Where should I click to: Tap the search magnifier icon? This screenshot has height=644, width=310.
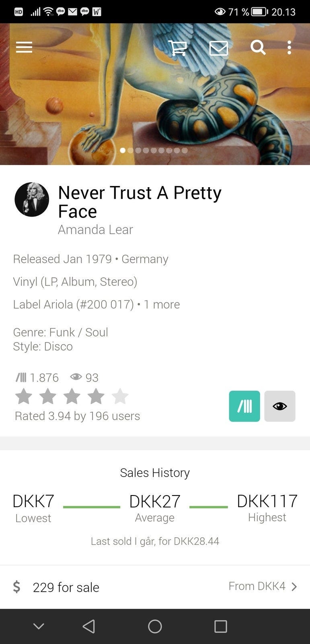258,47
